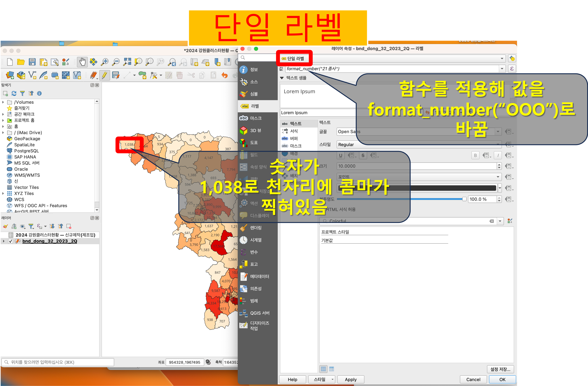This screenshot has width=588, height=386.
Task: Open expression editor epsilon button
Action: [512, 69]
